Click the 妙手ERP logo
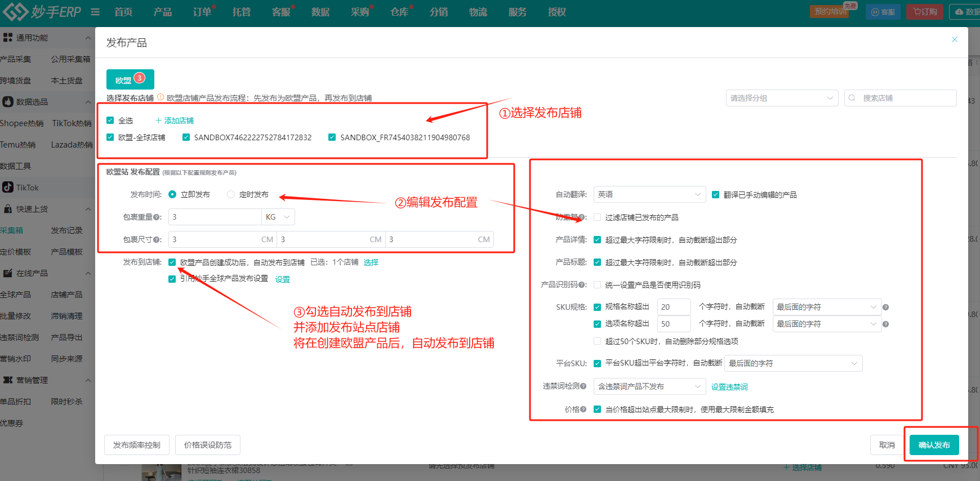Screen dimensions: 980x481 tap(42, 11)
